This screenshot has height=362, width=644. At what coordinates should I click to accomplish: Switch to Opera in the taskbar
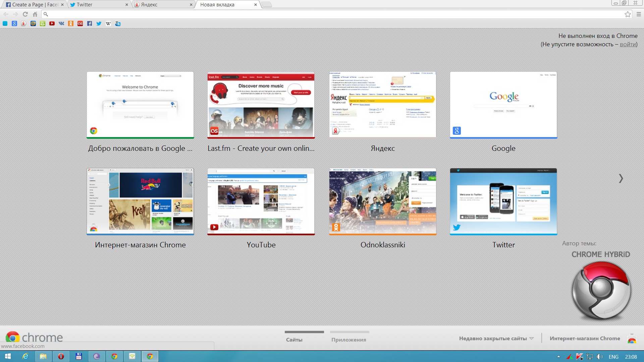(x=61, y=356)
